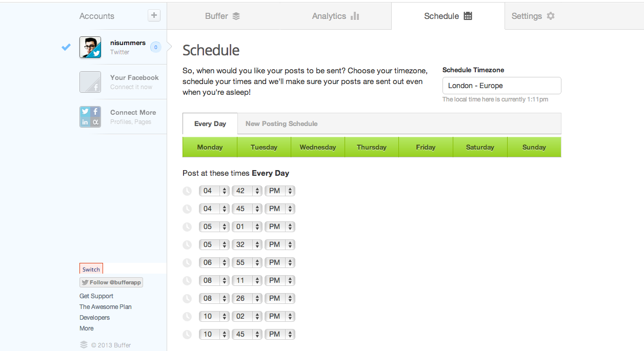Screen dimensions: 644x351
Task: Open the hour dropdown showing 06
Action: point(214,262)
